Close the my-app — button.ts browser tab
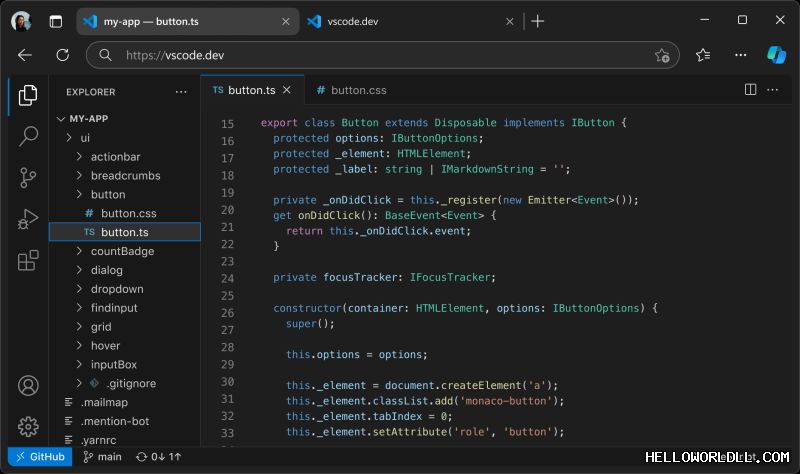Screen dimensions: 800x474 (286, 21)
